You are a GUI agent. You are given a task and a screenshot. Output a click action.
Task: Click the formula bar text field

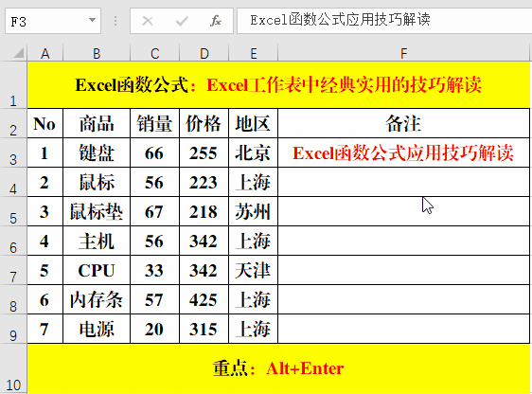tap(384, 20)
